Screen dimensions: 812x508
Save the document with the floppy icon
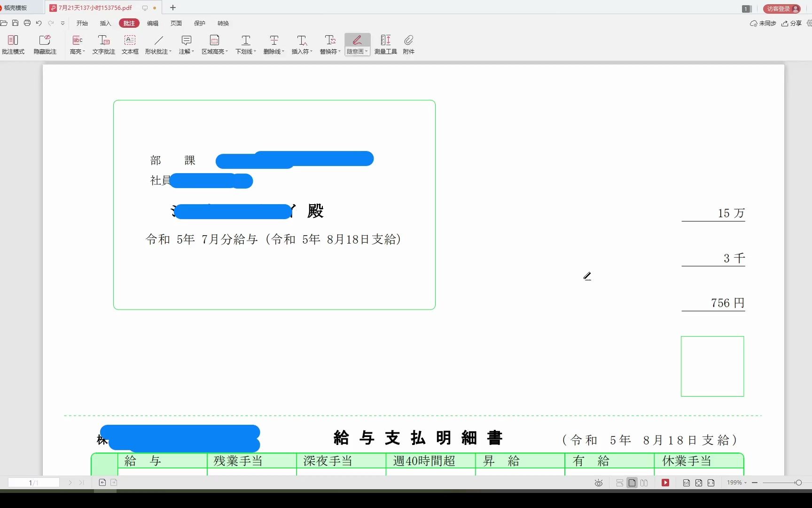click(15, 23)
